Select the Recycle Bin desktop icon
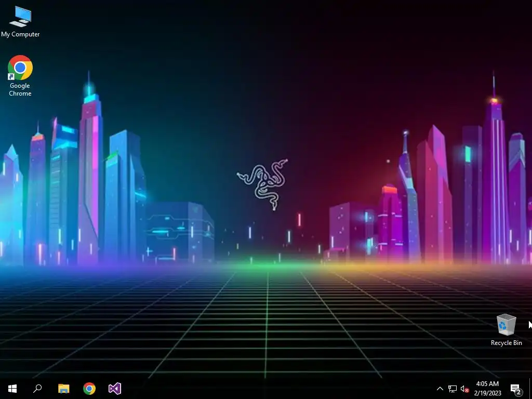 (x=506, y=330)
